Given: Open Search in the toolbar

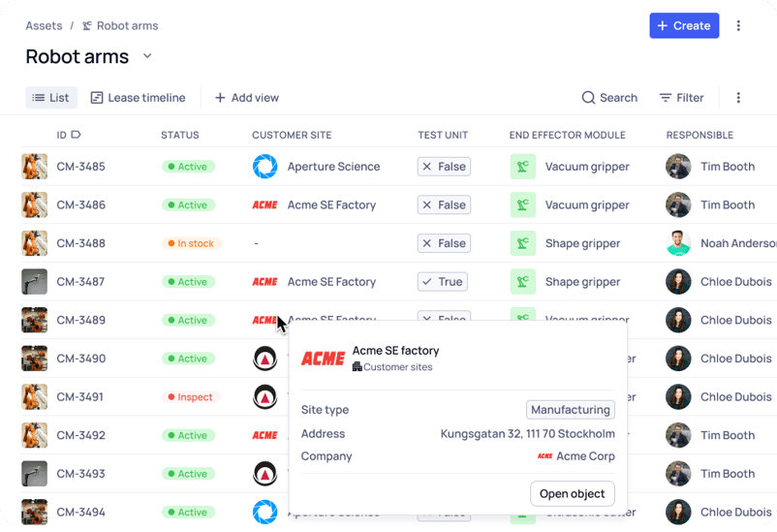Looking at the screenshot, I should coord(609,98).
